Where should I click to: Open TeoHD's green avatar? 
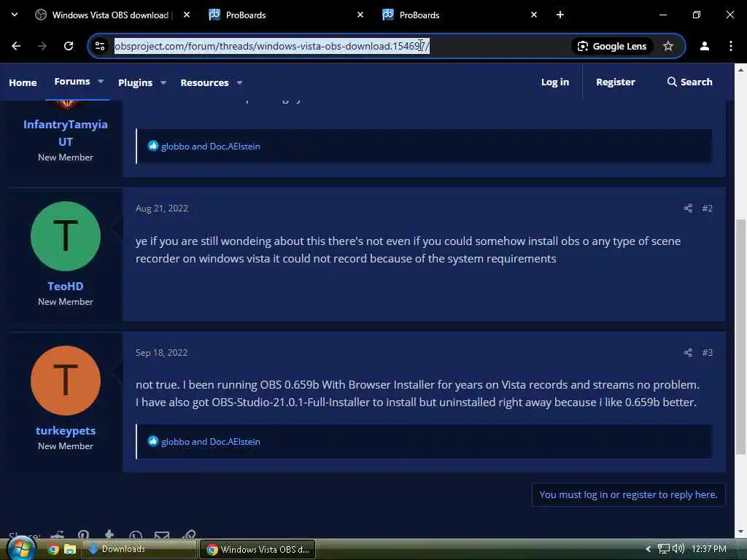(65, 236)
